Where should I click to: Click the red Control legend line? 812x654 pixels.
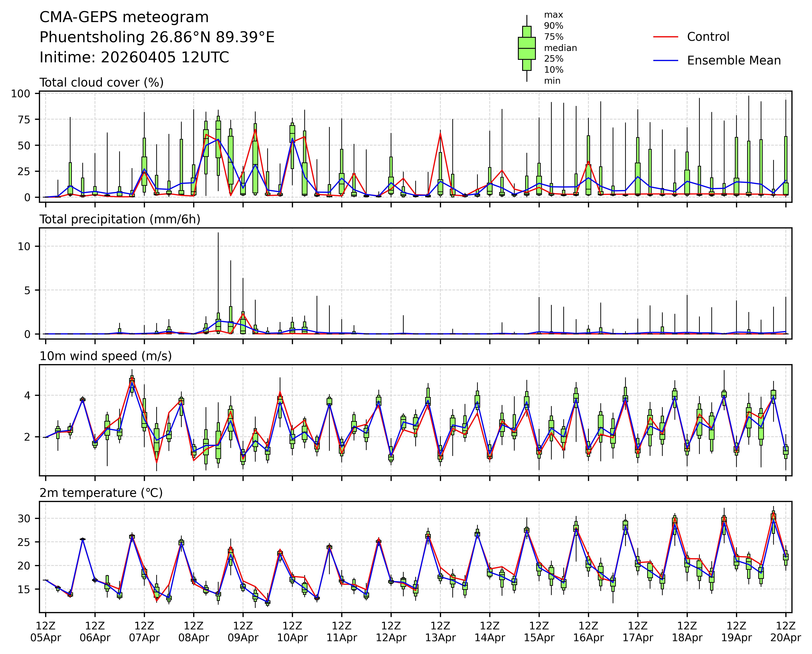pyautogui.click(x=665, y=37)
